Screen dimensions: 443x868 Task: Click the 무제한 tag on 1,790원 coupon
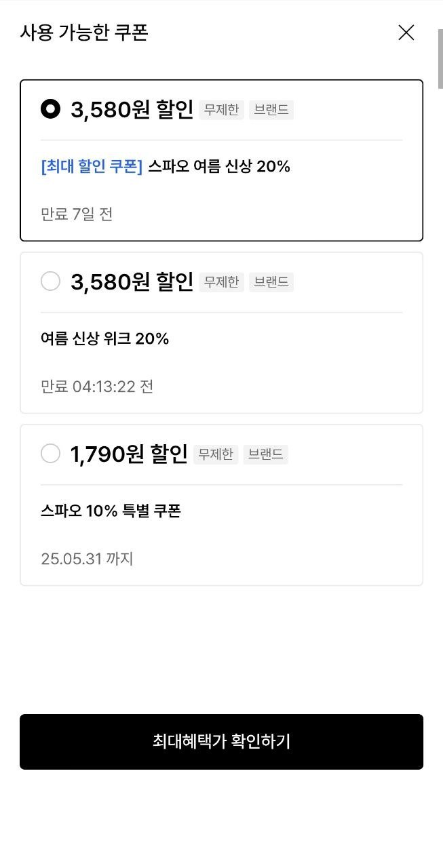click(216, 454)
